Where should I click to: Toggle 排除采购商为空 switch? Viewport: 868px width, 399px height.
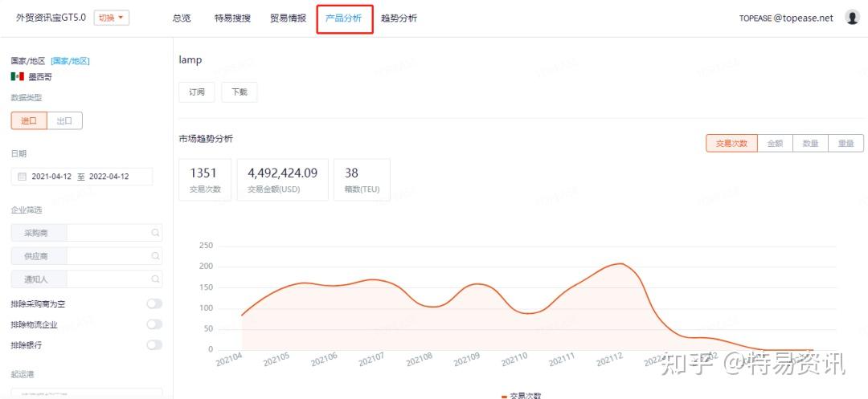154,304
